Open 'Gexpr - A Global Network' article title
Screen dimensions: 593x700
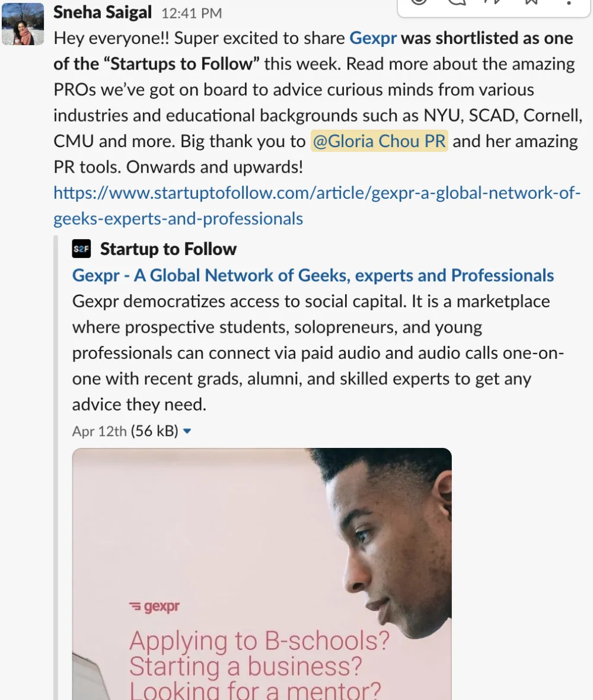pos(313,275)
